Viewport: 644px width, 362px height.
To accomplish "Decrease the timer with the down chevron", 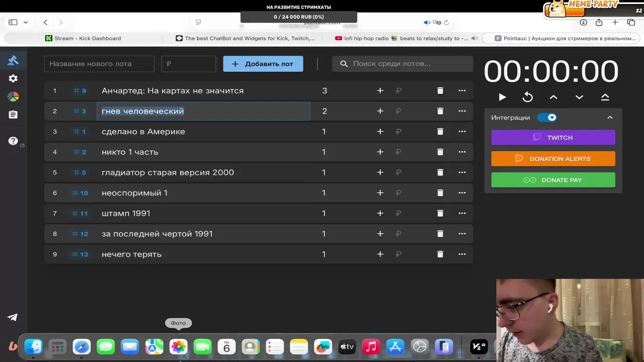I will [579, 97].
